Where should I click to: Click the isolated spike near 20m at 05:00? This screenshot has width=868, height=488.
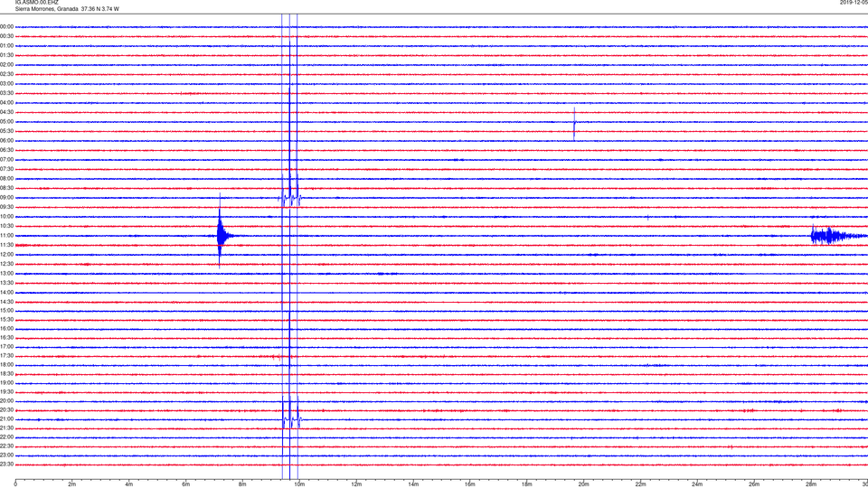pyautogui.click(x=574, y=124)
